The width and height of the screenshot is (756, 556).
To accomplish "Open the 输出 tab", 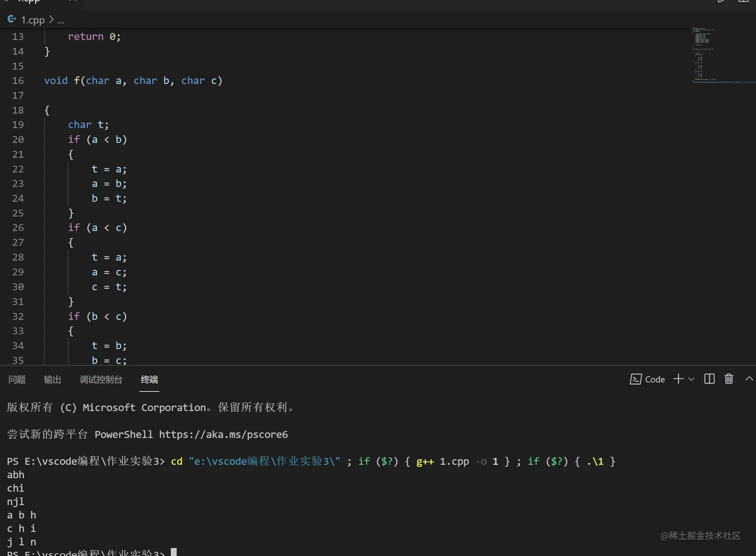I will tap(52, 379).
